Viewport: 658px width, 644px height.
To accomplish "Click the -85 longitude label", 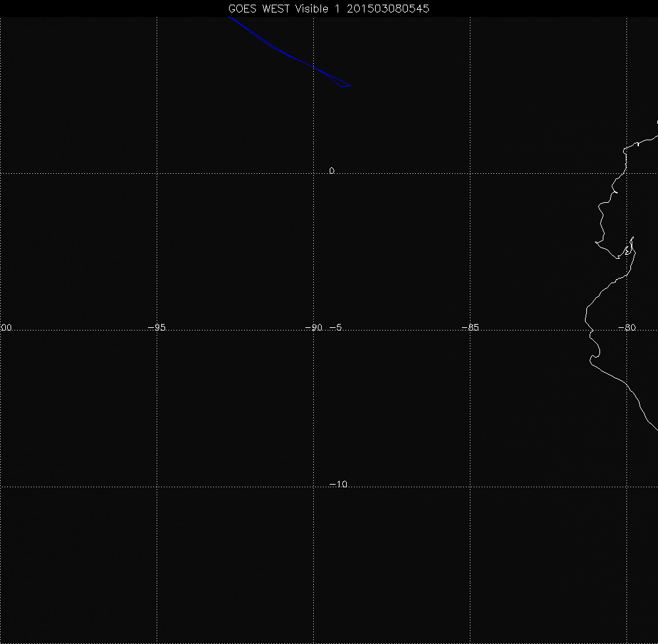I will coord(469,327).
